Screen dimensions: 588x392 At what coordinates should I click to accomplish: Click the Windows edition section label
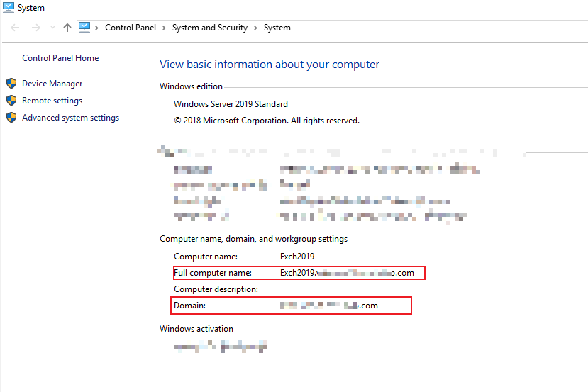pyautogui.click(x=191, y=86)
